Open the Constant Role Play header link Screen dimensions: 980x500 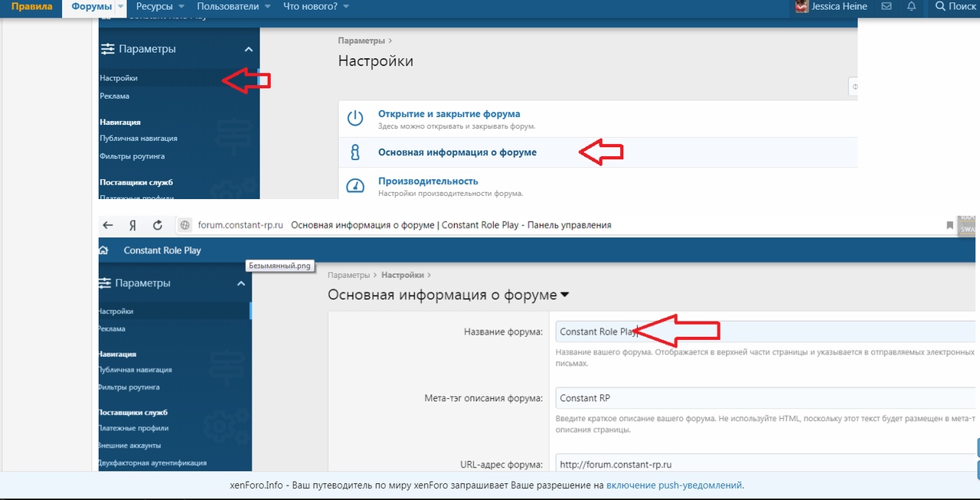click(162, 250)
